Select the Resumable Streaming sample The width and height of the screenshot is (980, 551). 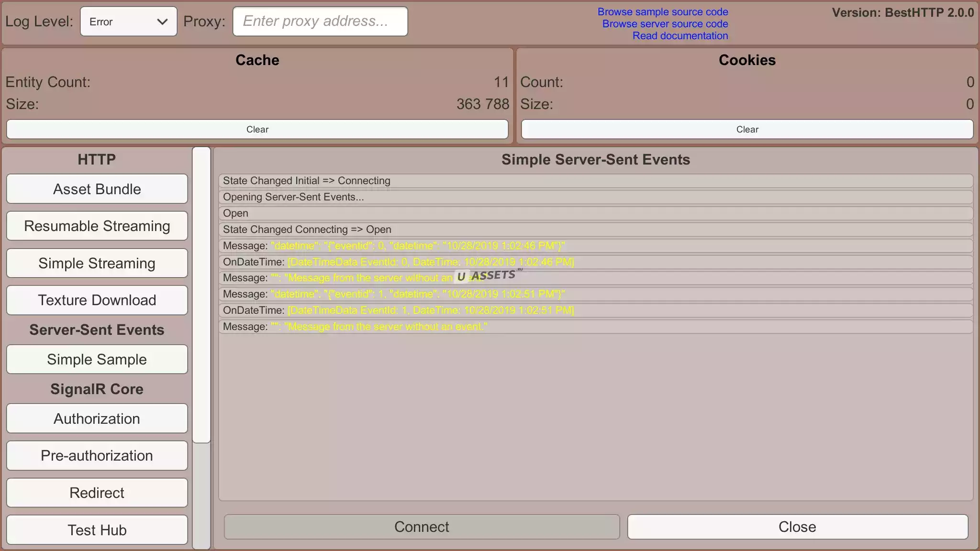coord(97,226)
